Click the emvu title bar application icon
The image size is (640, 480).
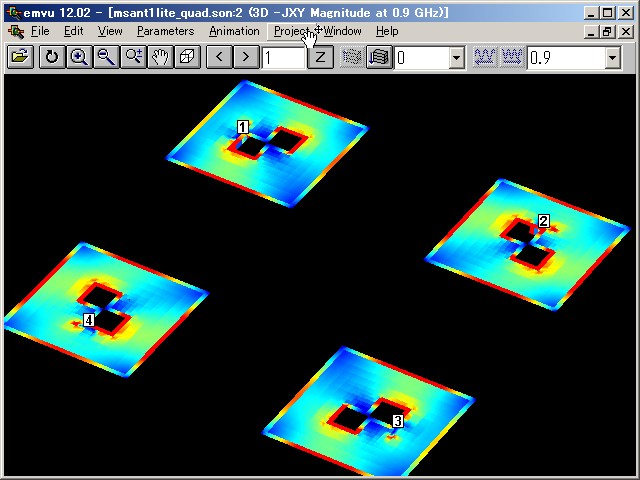point(15,13)
